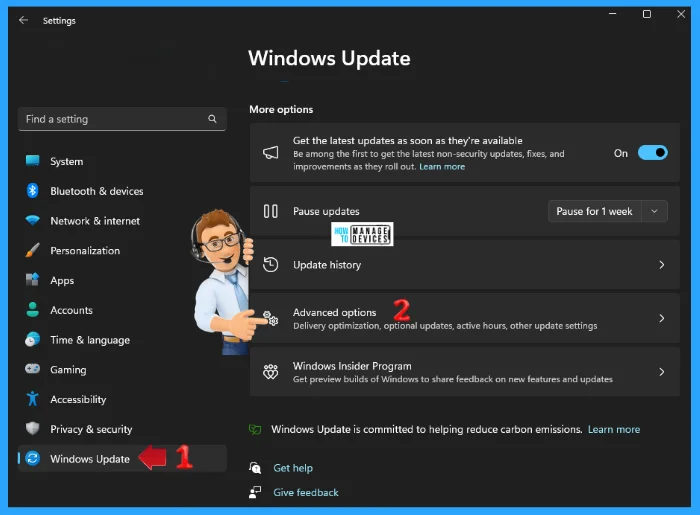Screen dimensions: 700x515
Task: Open Learn more link about carbon emissions
Action: pyautogui.click(x=614, y=429)
